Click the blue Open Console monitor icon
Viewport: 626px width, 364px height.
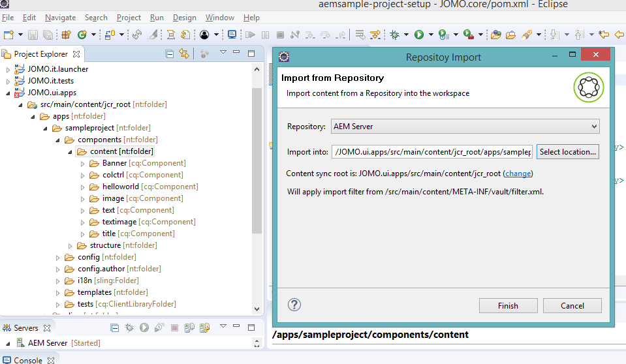tap(232, 35)
